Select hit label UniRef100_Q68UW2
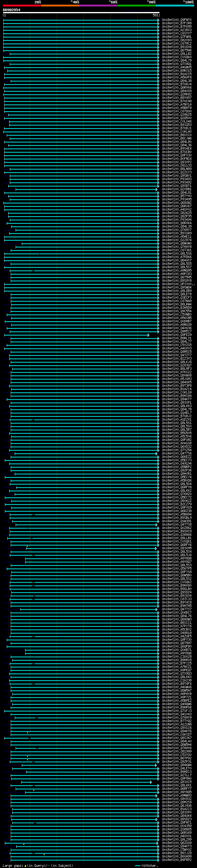The image size is (197, 868). (177, 203)
